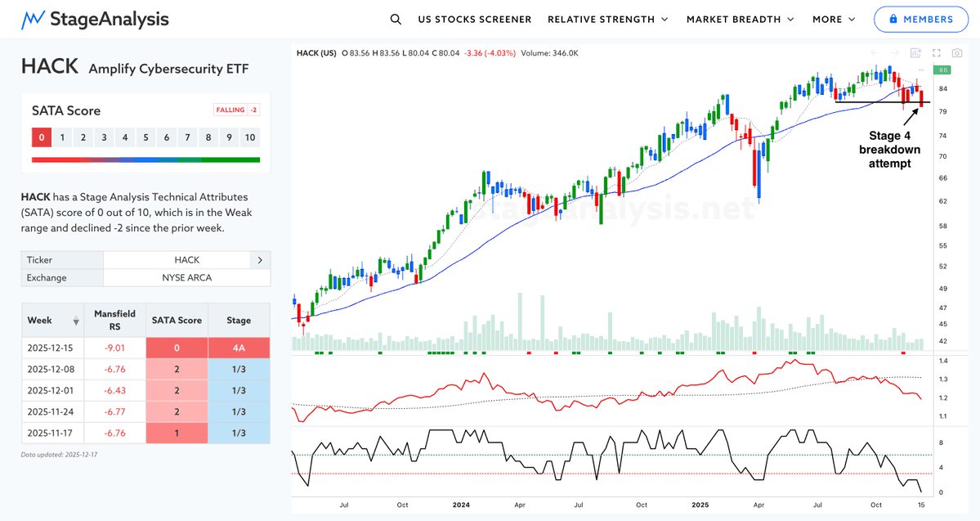Screen dimensions: 980x521
Task: Click the lock icon on Members
Action: coord(893,20)
